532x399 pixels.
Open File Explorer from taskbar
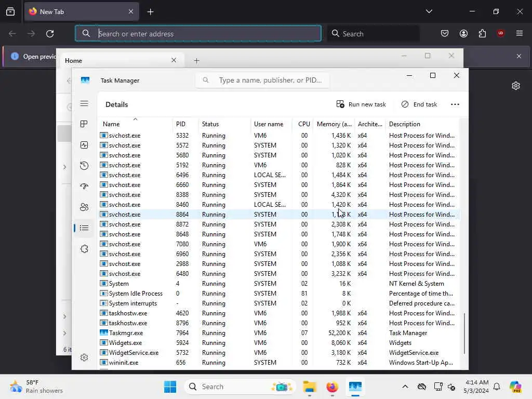(310, 387)
